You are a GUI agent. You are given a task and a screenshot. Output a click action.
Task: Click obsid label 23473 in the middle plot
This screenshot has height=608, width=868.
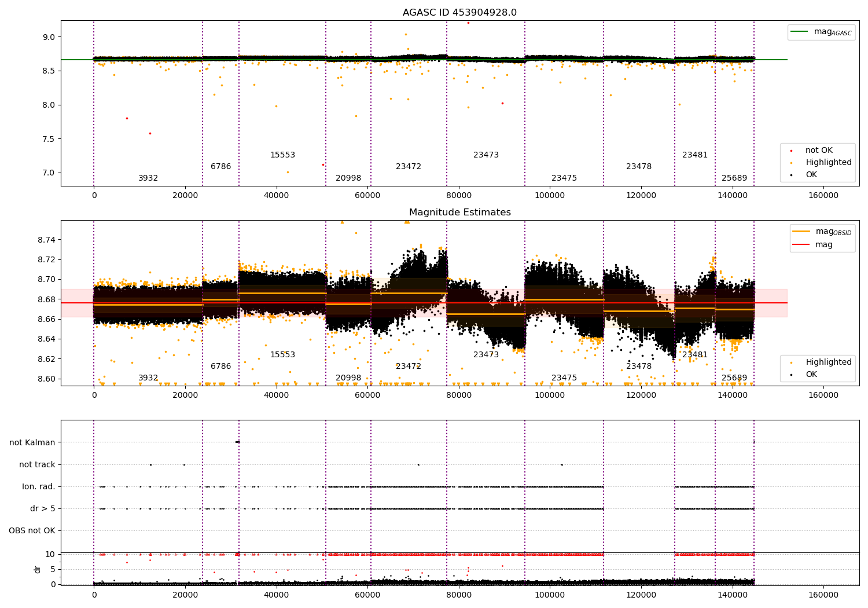pos(486,355)
